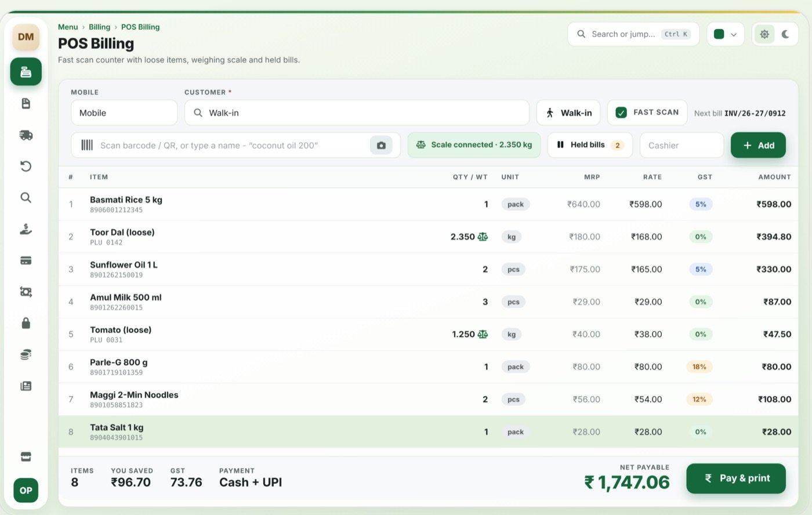This screenshot has height=515, width=812.
Task: Open the magnifier lookup icon in sidebar
Action: click(26, 198)
